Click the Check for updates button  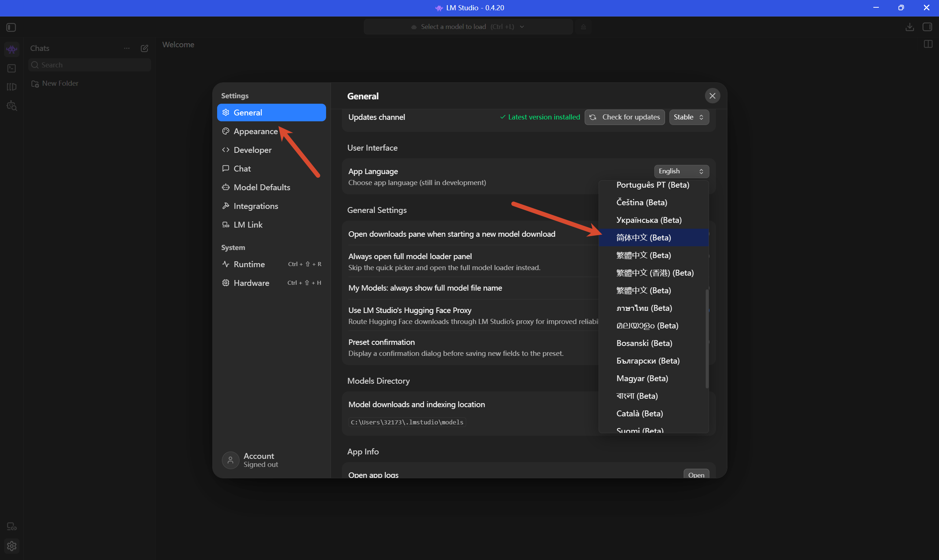point(625,117)
